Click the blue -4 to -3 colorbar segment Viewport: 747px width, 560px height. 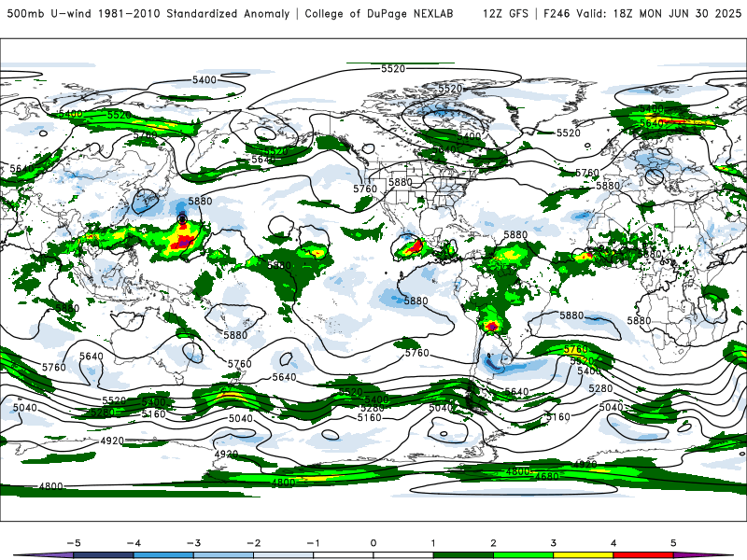click(x=163, y=555)
